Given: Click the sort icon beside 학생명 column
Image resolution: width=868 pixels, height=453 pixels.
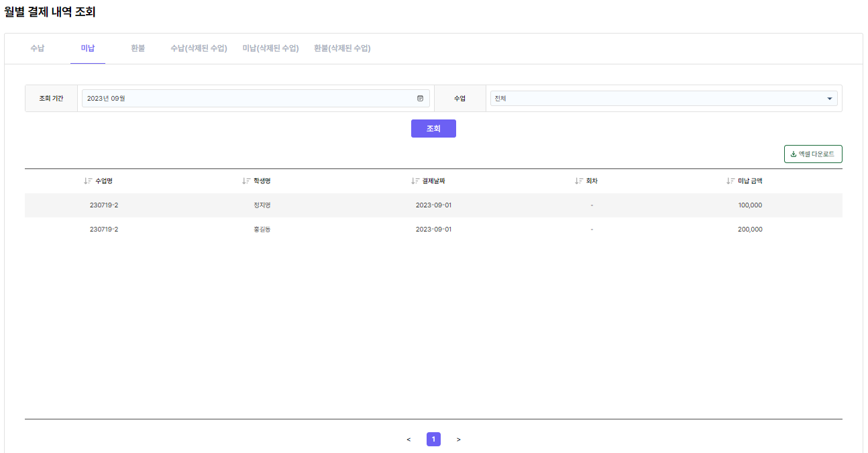Looking at the screenshot, I should (x=246, y=181).
